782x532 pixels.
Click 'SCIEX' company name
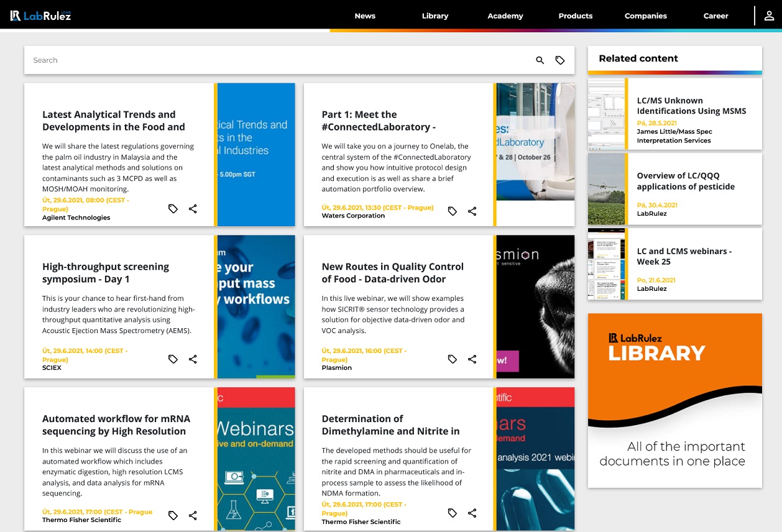[x=52, y=368]
